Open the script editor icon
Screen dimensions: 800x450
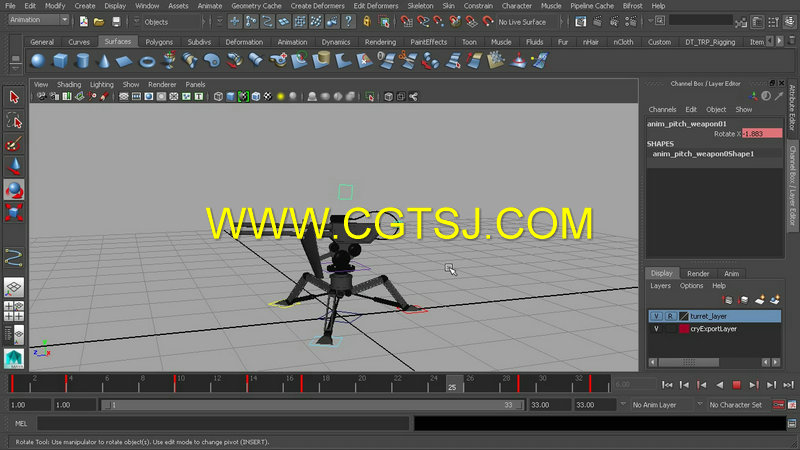792,423
